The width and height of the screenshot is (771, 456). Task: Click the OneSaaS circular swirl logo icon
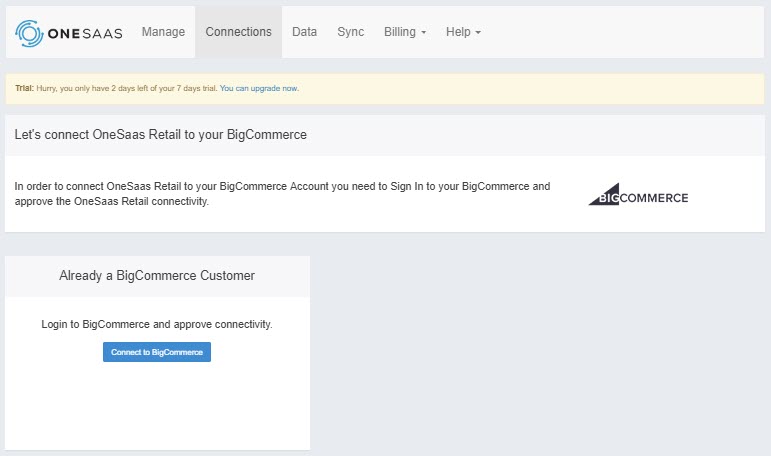pyautogui.click(x=29, y=33)
